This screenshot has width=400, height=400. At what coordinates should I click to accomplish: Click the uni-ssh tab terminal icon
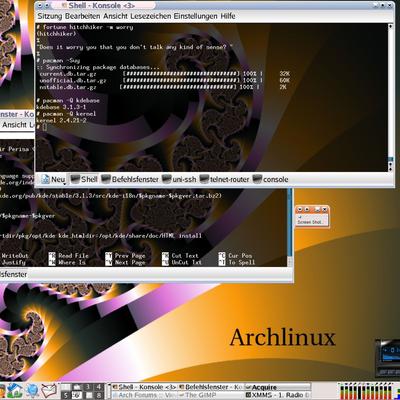[166, 179]
